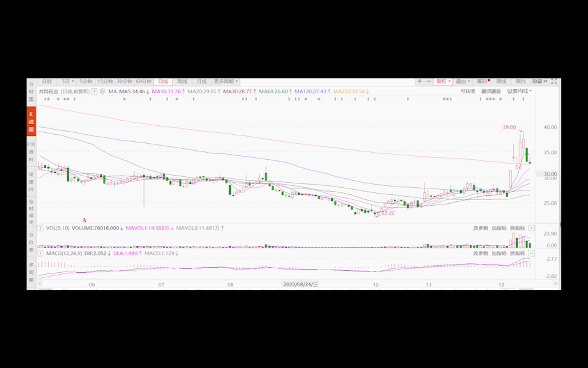Screen dimensions: 588x368
Task: Activate the 画线 drawing tool
Action: coord(501,82)
